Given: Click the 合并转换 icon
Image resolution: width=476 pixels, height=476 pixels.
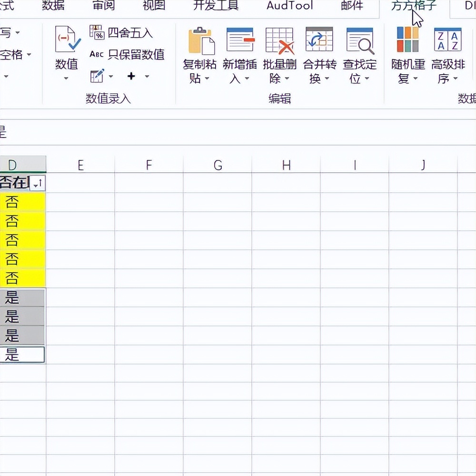Looking at the screenshot, I should point(319,40).
